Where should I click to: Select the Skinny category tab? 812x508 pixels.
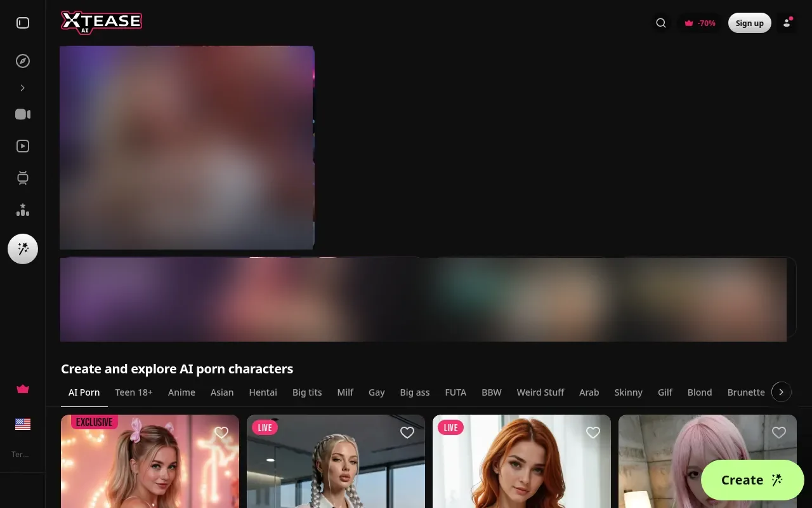point(629,392)
